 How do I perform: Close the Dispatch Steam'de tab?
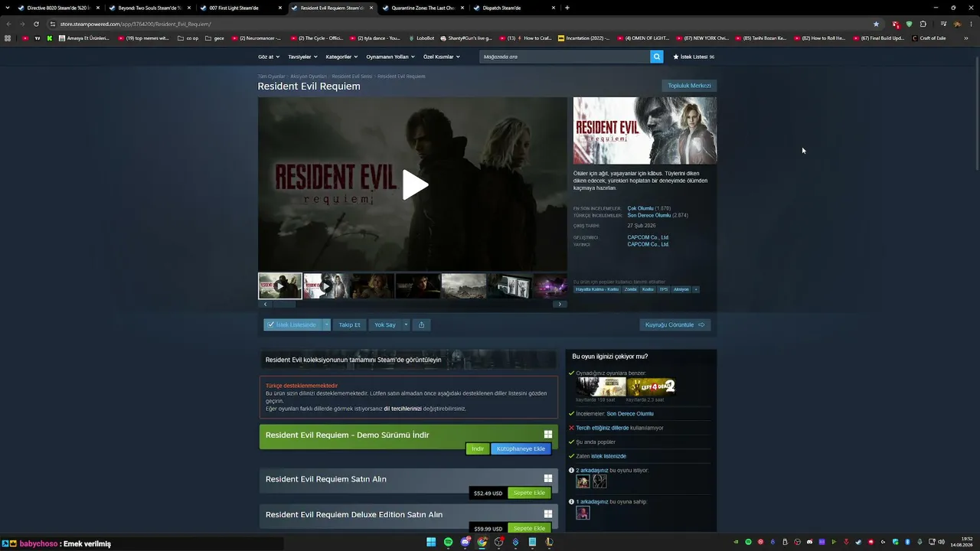click(554, 8)
